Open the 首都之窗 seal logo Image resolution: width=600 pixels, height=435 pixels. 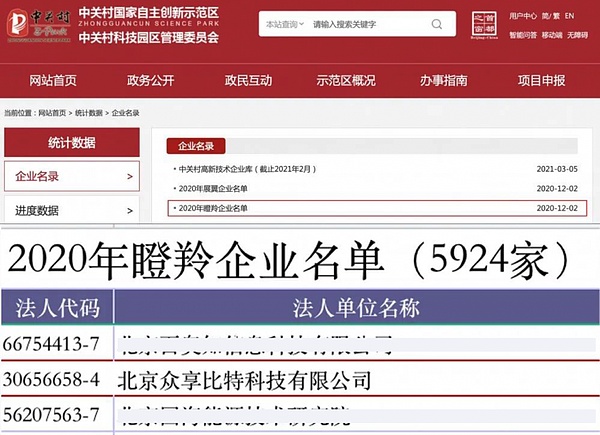(x=484, y=25)
